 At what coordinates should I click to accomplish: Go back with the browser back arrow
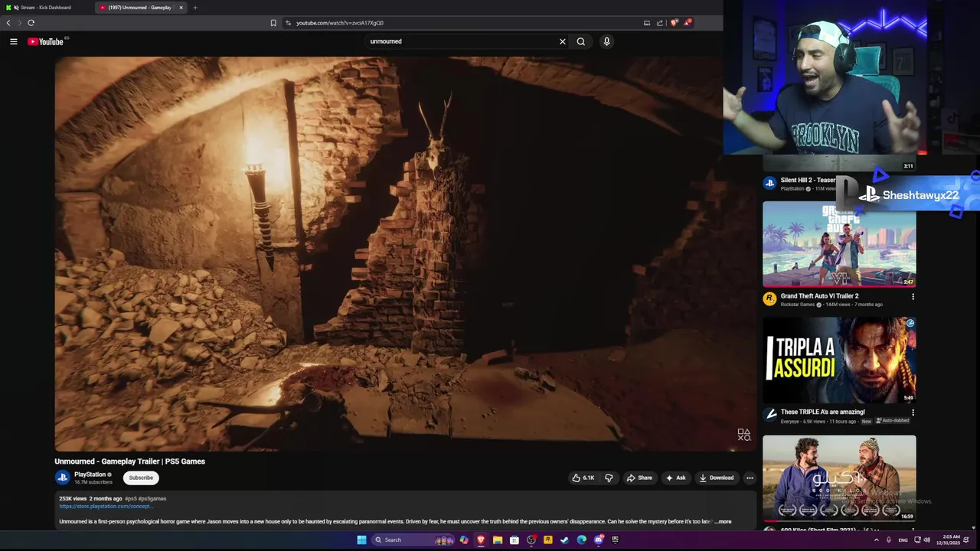coord(8,23)
